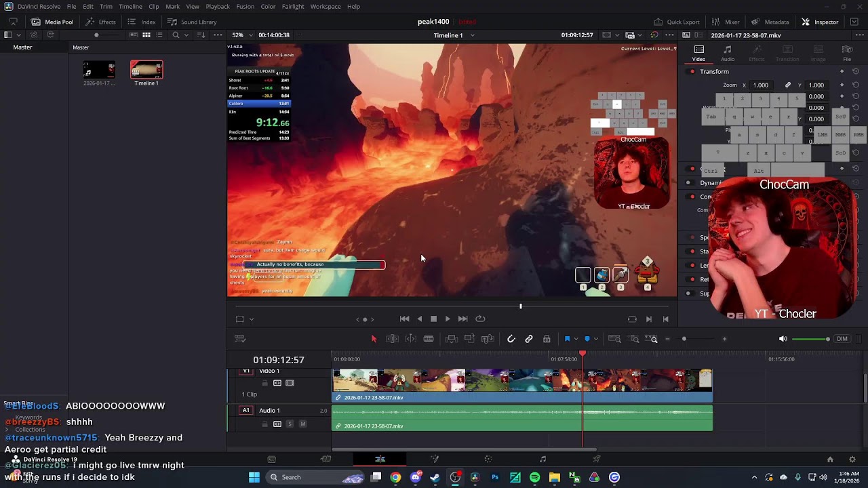The width and height of the screenshot is (868, 488).
Task: Switch media pool to list view
Action: pos(159,35)
